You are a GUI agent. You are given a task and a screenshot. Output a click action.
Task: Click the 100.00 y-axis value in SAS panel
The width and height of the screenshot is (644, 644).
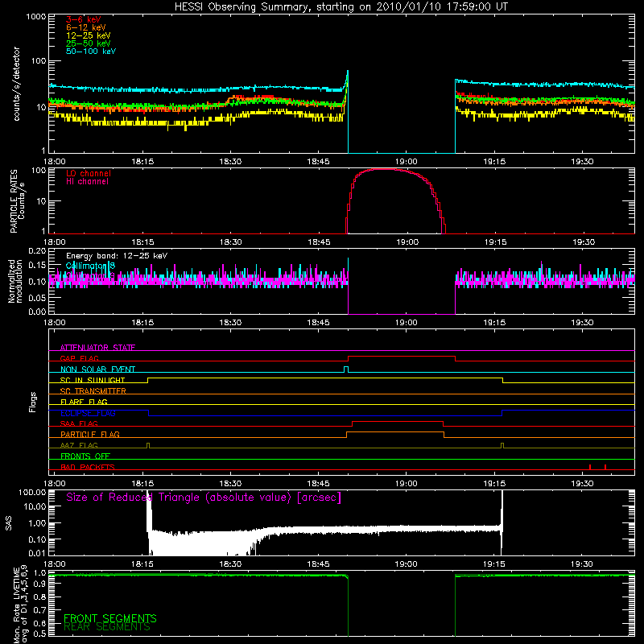click(32, 492)
